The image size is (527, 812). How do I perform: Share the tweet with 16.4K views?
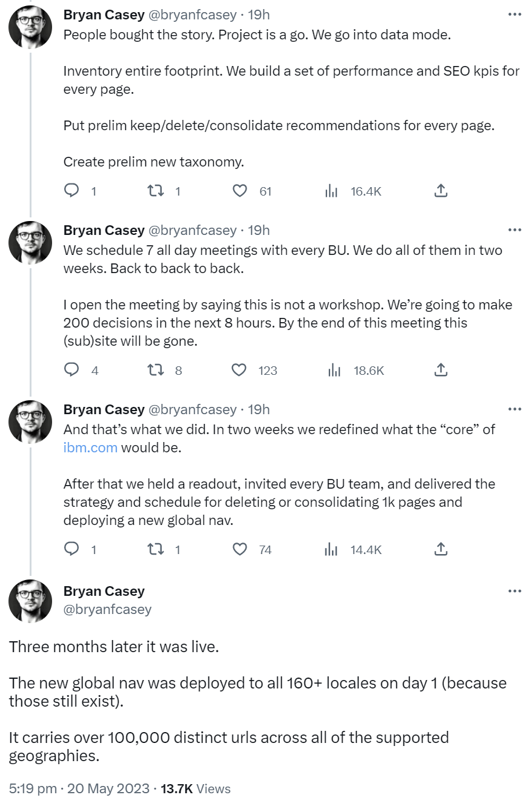(x=441, y=191)
